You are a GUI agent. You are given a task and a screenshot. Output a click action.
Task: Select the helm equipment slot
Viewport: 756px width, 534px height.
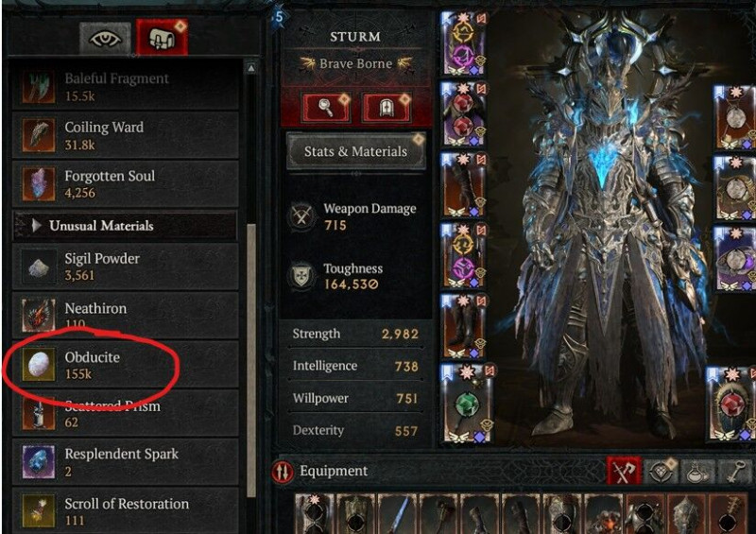click(x=465, y=43)
